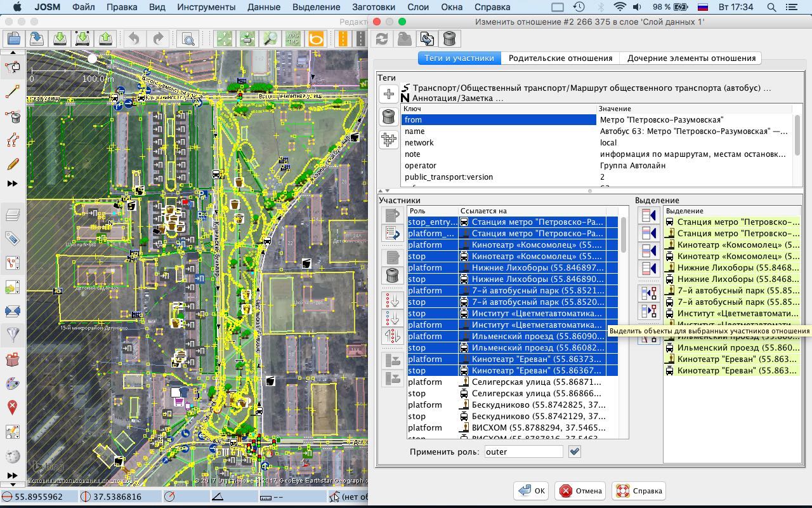Activate the pencil Improve way tool

click(x=13, y=164)
